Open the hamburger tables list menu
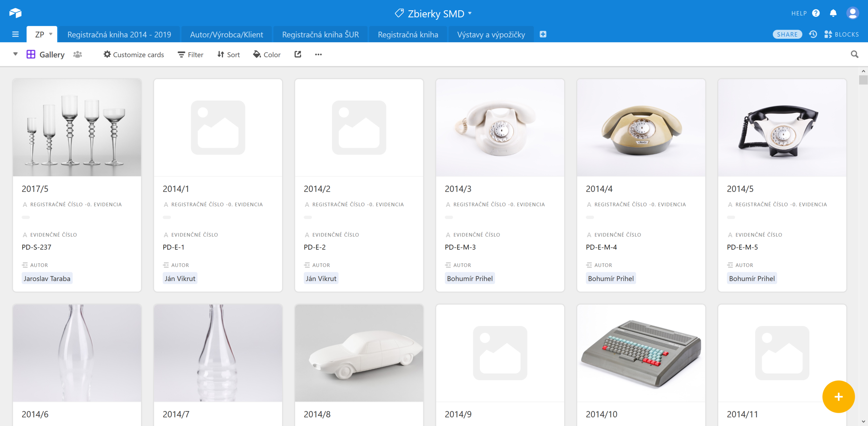The width and height of the screenshot is (868, 426). click(15, 34)
